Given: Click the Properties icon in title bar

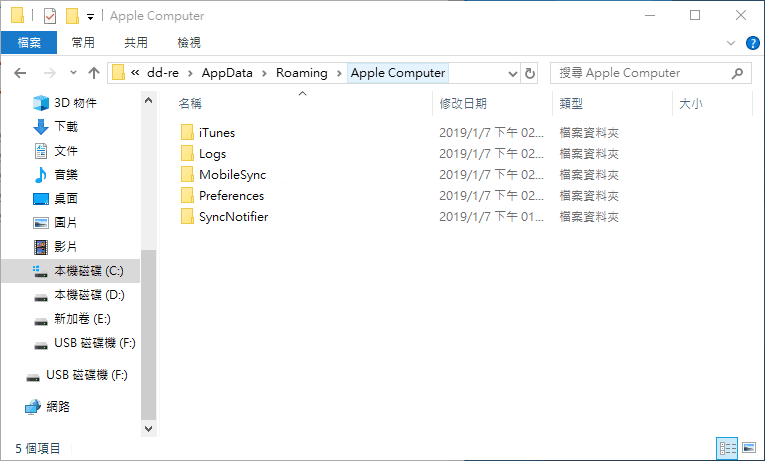Looking at the screenshot, I should pos(50,16).
